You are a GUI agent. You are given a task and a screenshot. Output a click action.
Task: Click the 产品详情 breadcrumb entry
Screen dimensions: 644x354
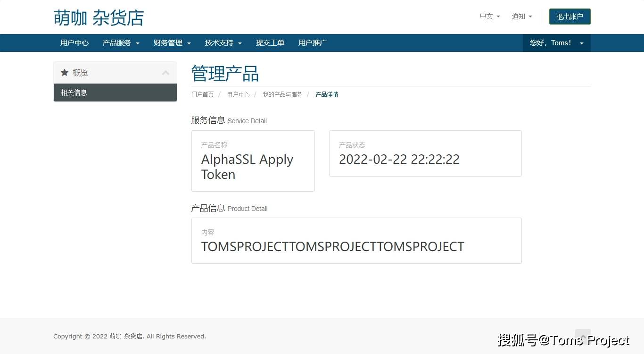click(x=327, y=94)
